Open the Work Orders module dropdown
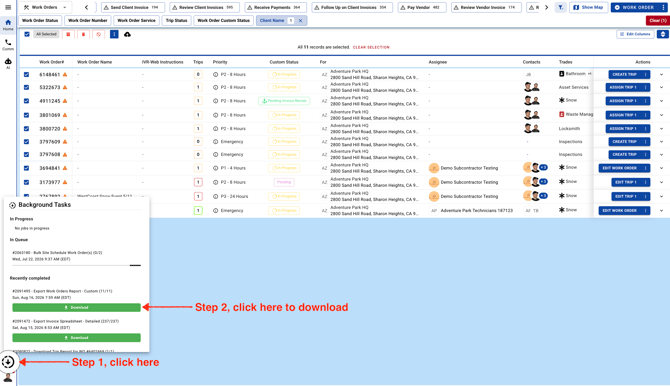The image size is (670, 386). click(45, 7)
